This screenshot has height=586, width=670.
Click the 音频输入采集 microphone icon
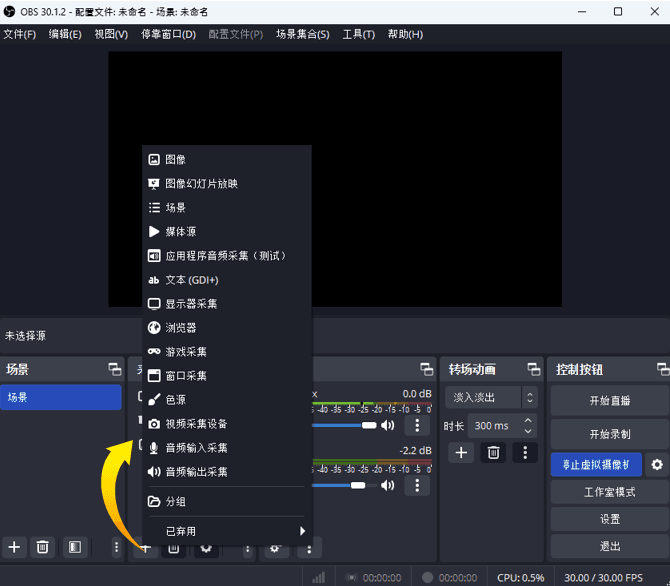[154, 448]
